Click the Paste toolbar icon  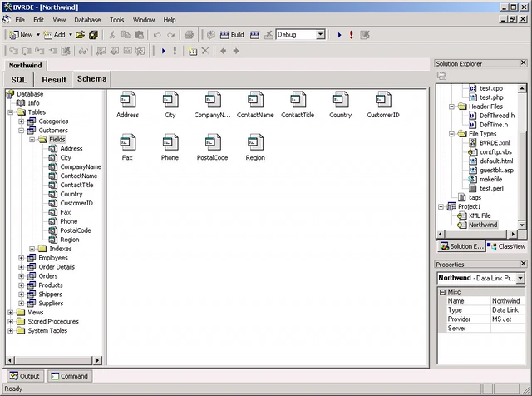[x=139, y=35]
